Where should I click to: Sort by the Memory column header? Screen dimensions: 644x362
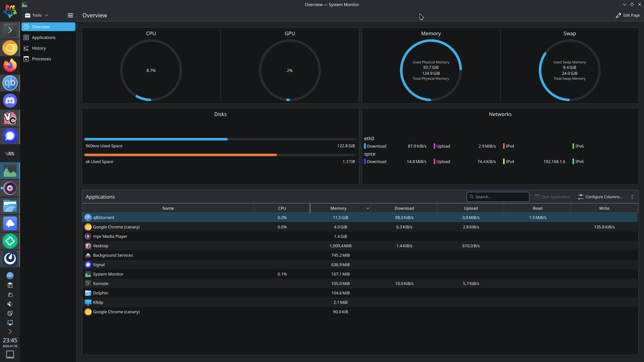338,208
